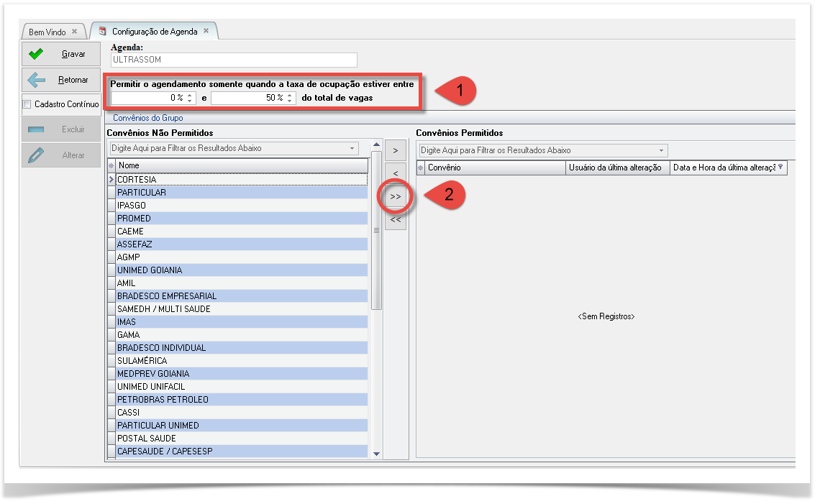Click the 0% minimum occupancy rate field
This screenshot has height=504, width=820.
tap(147, 98)
